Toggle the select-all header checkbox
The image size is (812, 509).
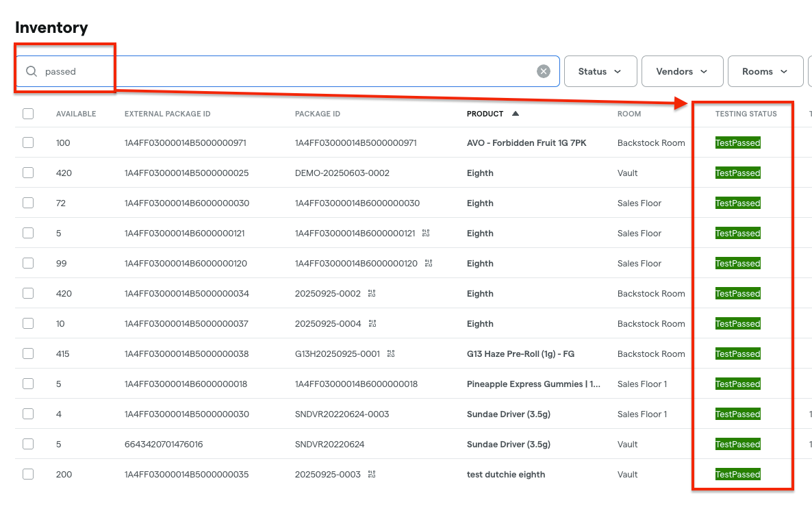pos(28,114)
